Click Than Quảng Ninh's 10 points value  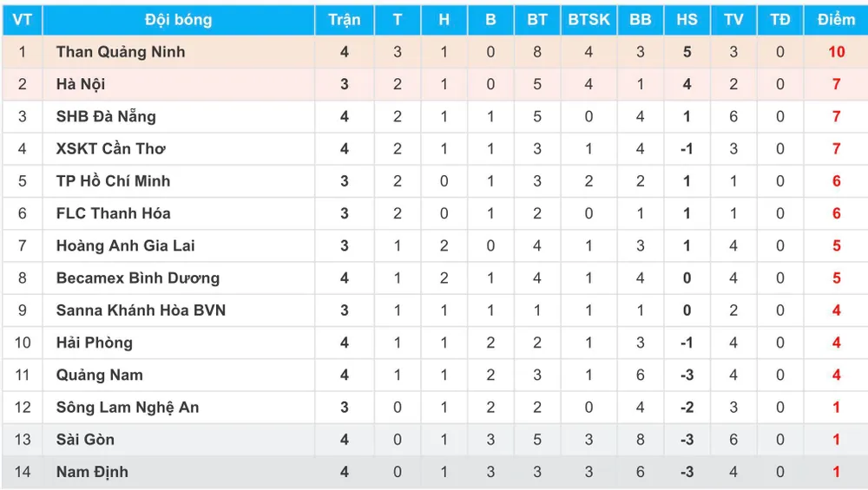[836, 52]
